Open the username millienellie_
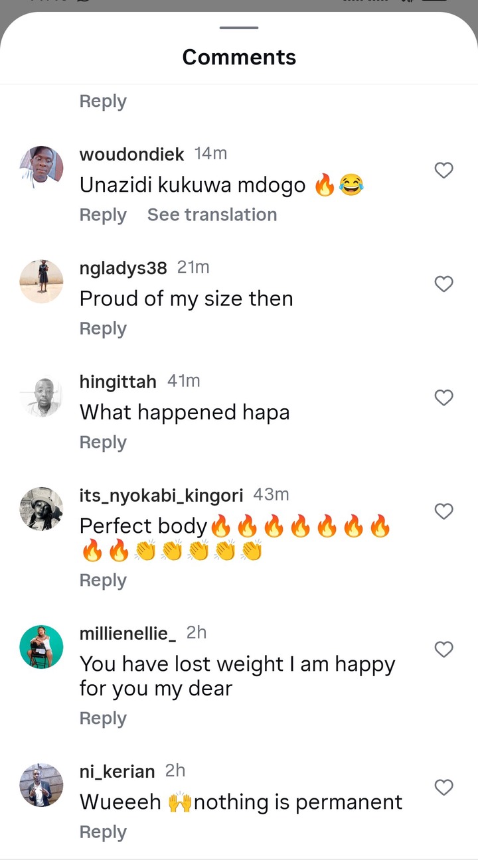Image resolution: width=478 pixels, height=868 pixels. (x=127, y=633)
